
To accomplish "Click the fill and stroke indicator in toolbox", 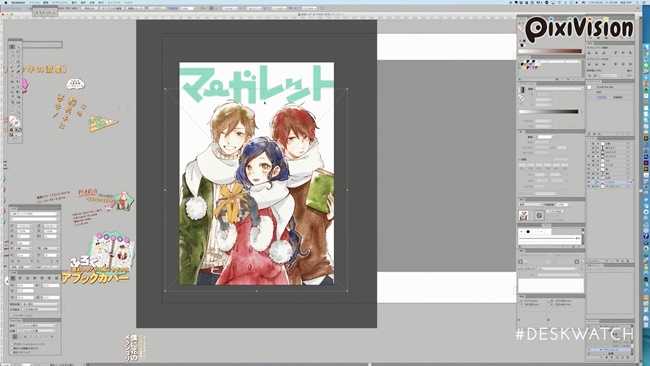I will click(x=13, y=121).
